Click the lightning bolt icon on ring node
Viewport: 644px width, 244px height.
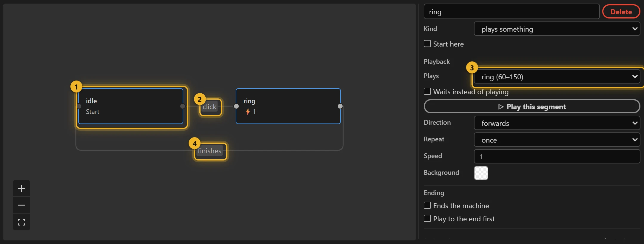[x=248, y=112]
